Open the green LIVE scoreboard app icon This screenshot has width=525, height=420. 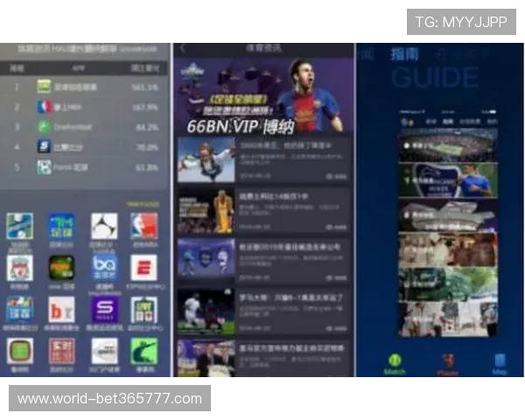click(x=144, y=310)
